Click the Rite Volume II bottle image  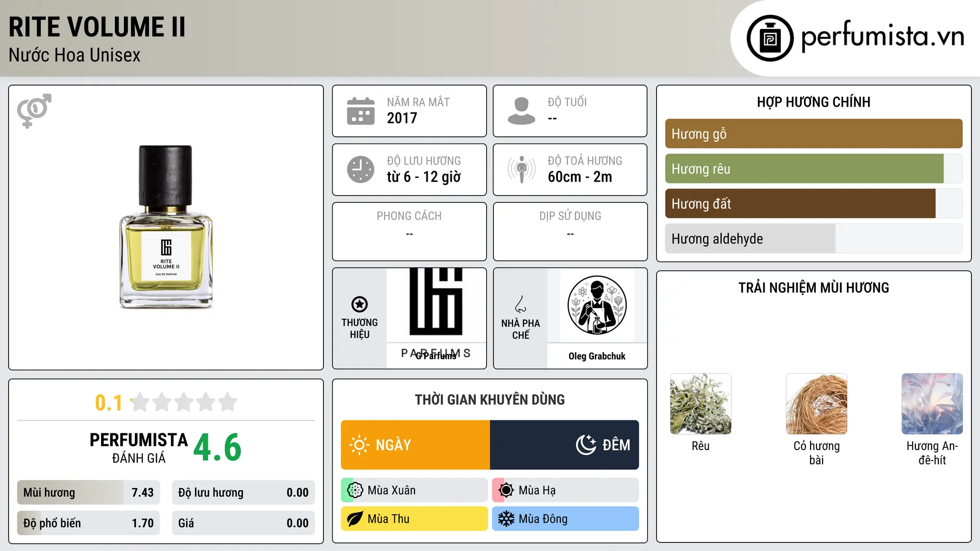tap(166, 227)
